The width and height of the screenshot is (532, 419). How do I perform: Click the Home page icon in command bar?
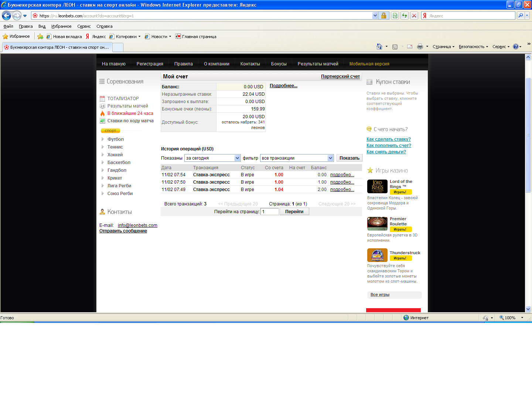point(379,47)
